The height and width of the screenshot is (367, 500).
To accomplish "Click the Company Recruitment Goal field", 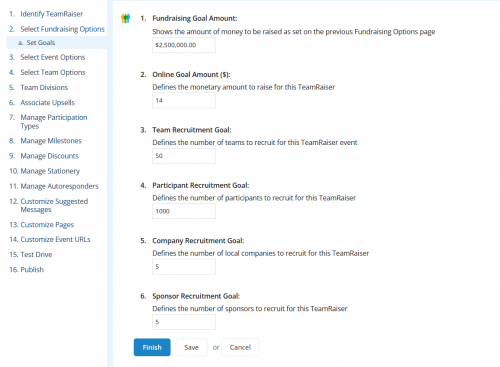I will click(x=184, y=267).
